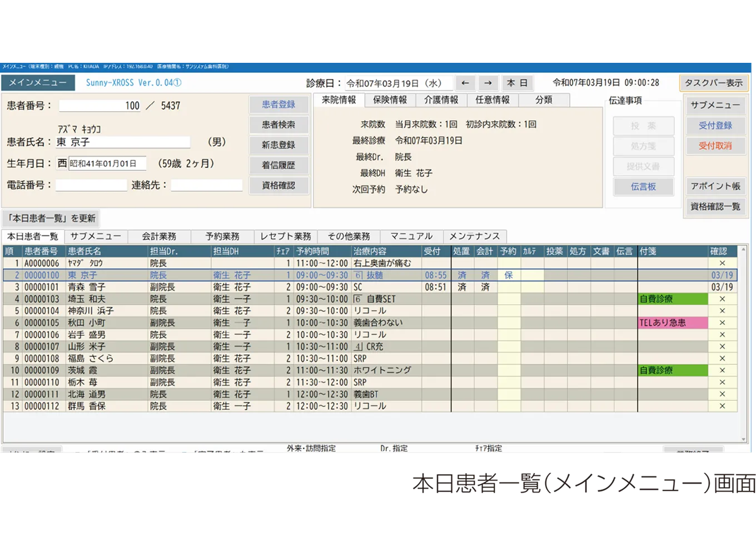This screenshot has height=556, width=756.
Task: Click right-side サブメニュー button
Action: tap(715, 105)
